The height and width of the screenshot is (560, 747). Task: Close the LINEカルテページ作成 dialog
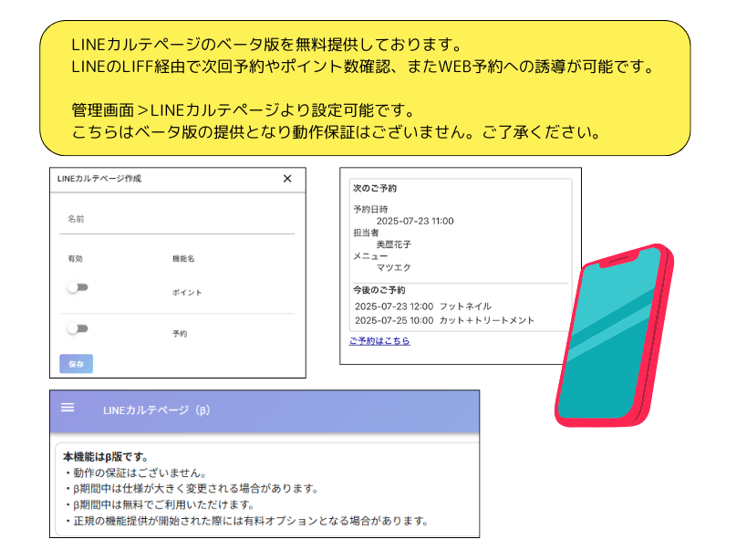click(x=287, y=179)
